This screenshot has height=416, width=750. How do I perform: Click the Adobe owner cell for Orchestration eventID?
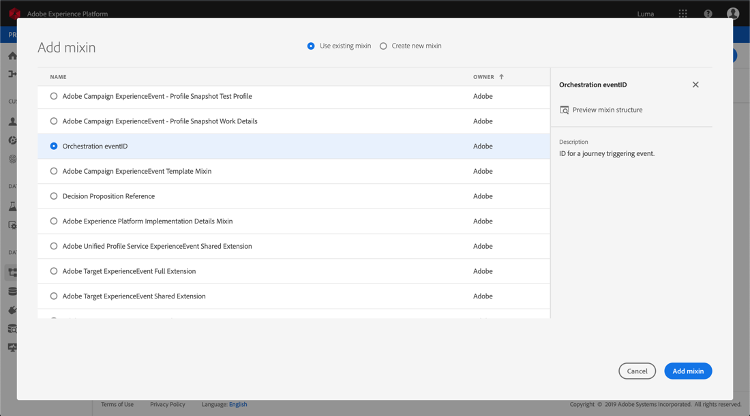pos(483,146)
